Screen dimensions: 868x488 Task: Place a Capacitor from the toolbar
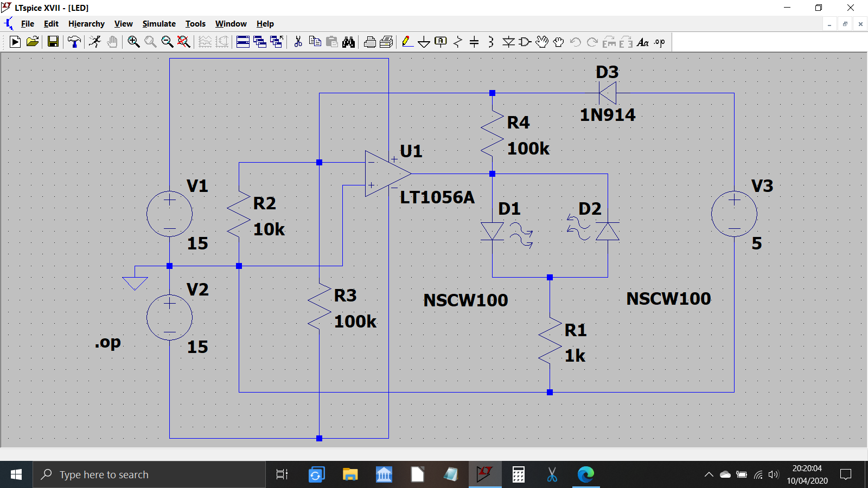tap(474, 42)
